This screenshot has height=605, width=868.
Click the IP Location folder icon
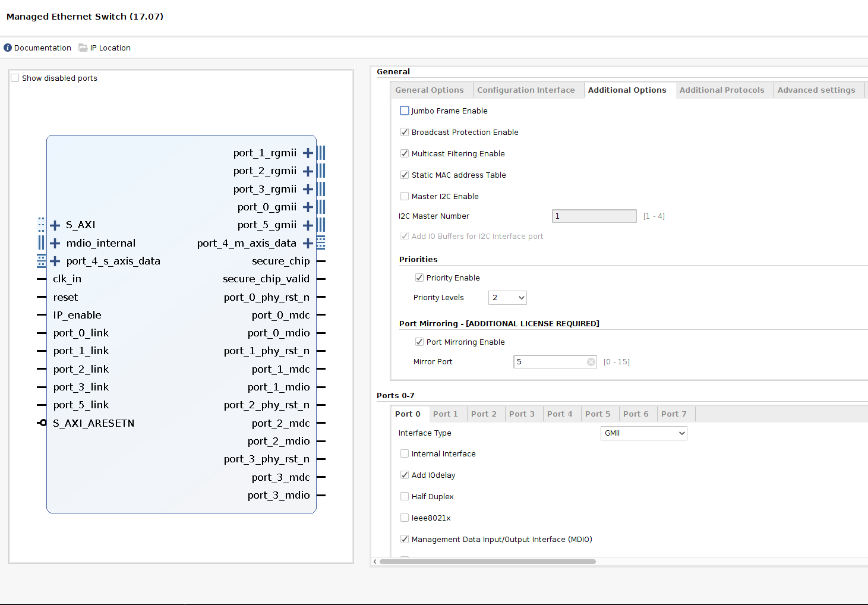(83, 48)
